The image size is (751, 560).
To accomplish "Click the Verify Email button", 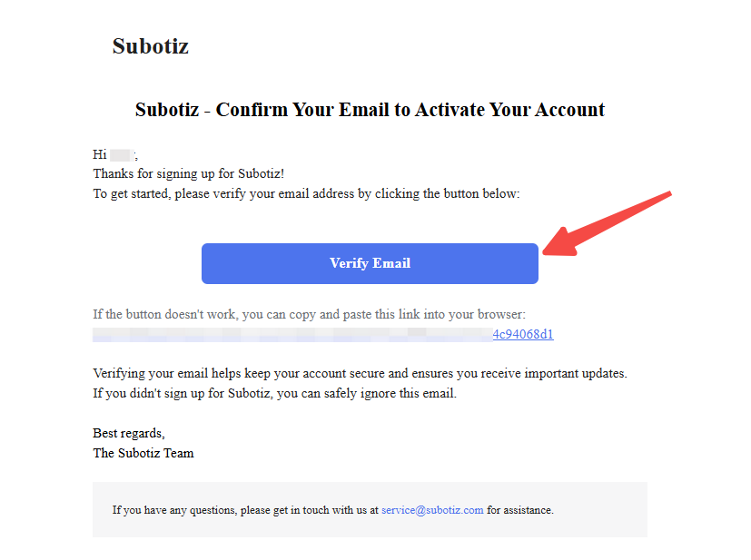I will click(370, 263).
